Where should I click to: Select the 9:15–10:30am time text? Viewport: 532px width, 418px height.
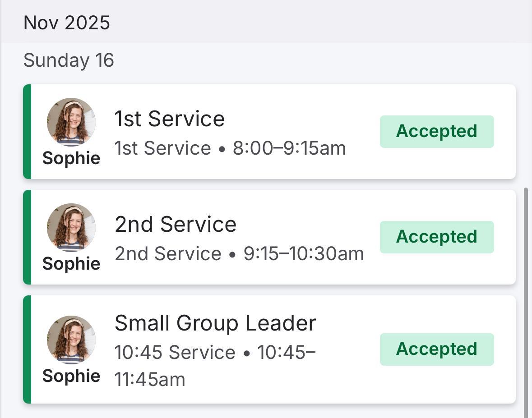[304, 254]
